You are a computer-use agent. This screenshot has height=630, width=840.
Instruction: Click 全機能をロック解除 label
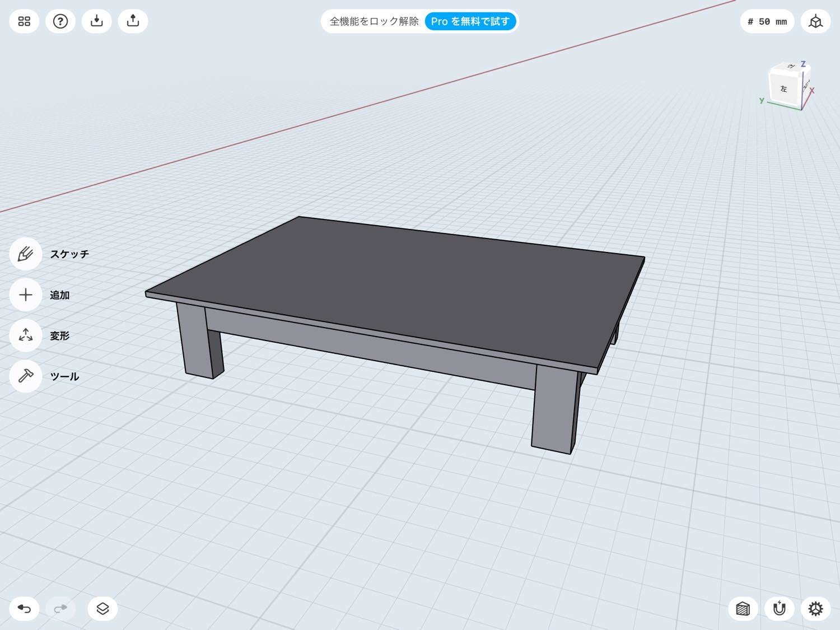[x=374, y=21]
